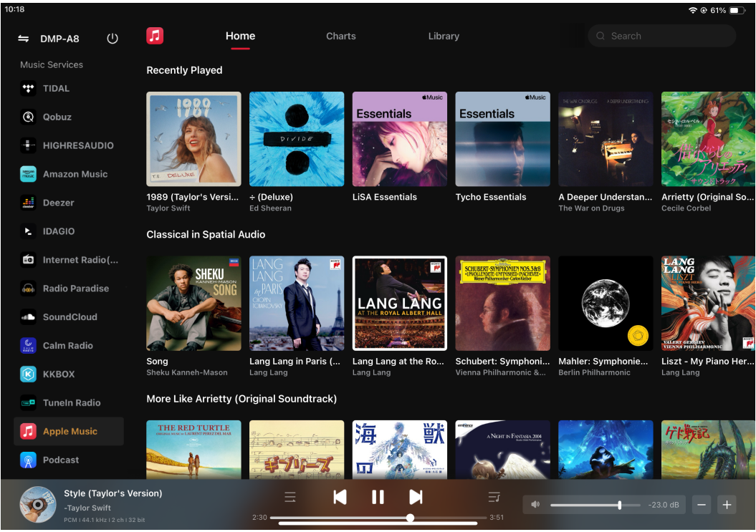Open the track menu list icon

pos(290,497)
